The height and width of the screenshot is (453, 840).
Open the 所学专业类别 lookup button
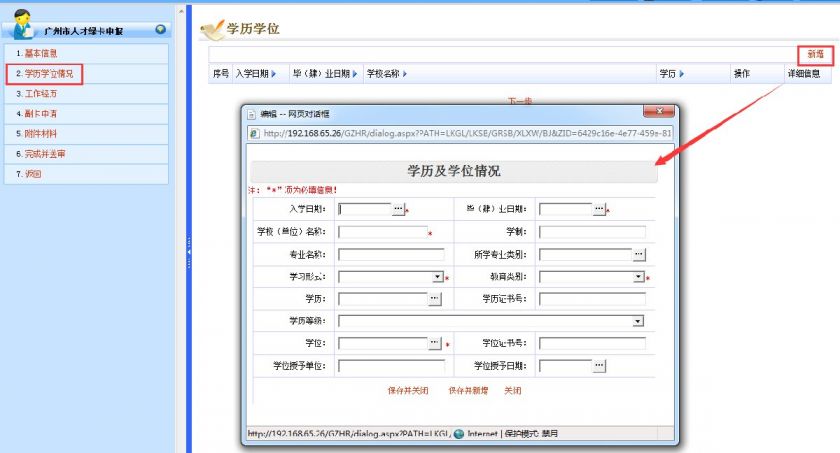[639, 254]
